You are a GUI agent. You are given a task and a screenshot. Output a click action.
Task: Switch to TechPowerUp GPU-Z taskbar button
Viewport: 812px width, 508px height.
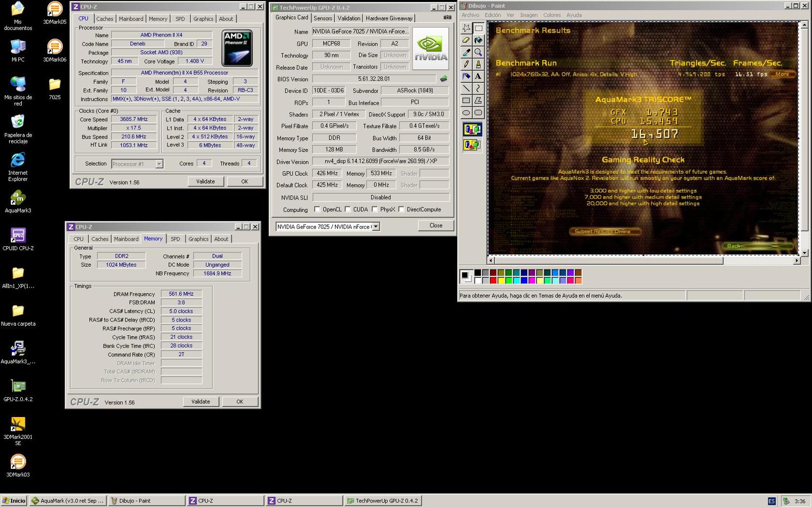tap(382, 501)
